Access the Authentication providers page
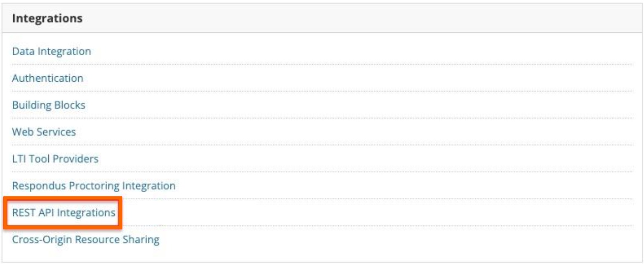Screen dimensions: 644x264 [x=47, y=78]
